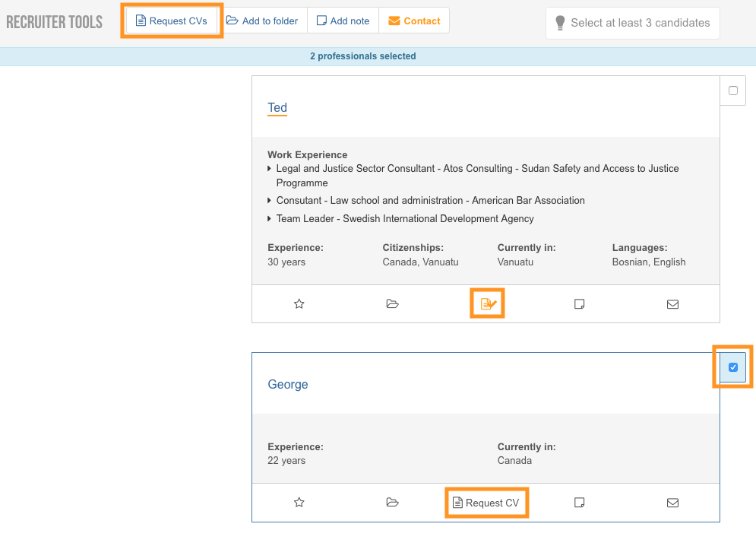756x546 pixels.
Task: Click the note icon on Ted's card
Action: pos(580,303)
